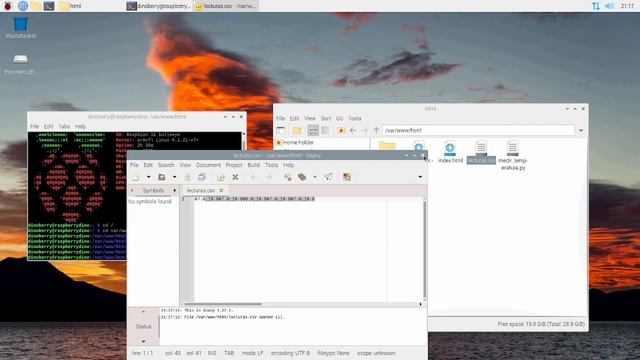This screenshot has height=360, width=640.
Task: Open Geany's Search menu
Action: click(166, 165)
